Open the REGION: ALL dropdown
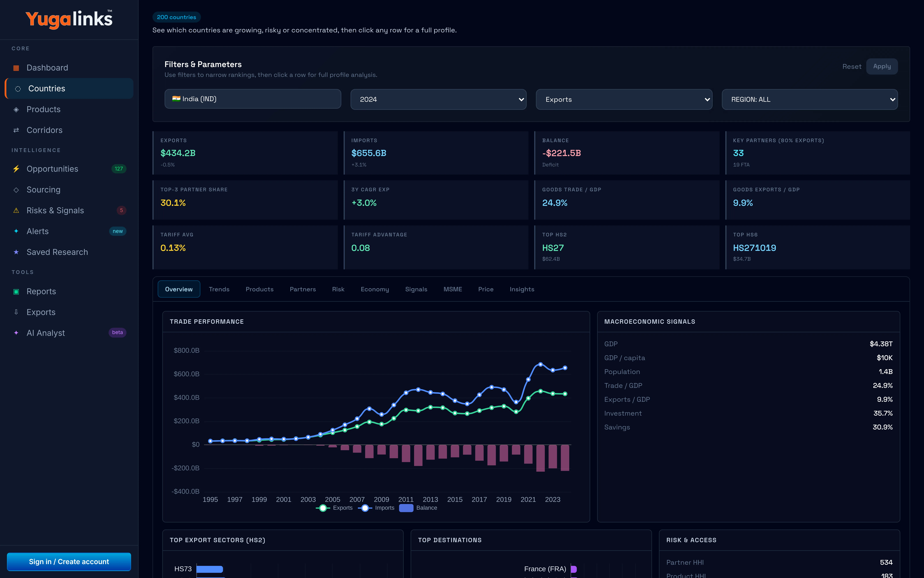Screen dimensions: 924x578 tap(810, 99)
